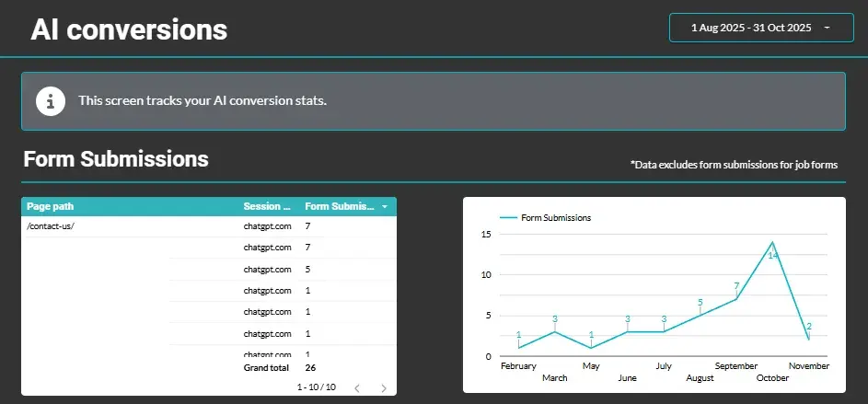Image resolution: width=868 pixels, height=404 pixels.
Task: Sort by the Form Submissions column arrow
Action: (x=385, y=206)
